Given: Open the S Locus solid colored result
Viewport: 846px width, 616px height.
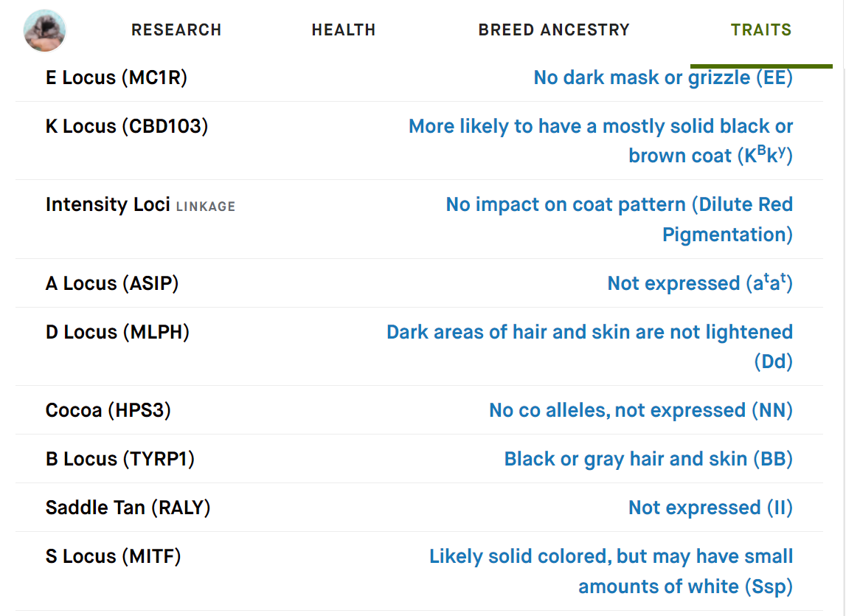Looking at the screenshot, I should (611, 571).
